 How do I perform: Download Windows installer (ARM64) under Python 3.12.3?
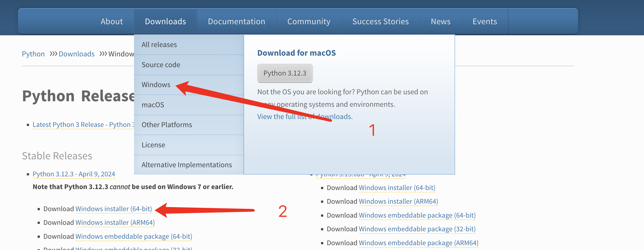pos(115,222)
